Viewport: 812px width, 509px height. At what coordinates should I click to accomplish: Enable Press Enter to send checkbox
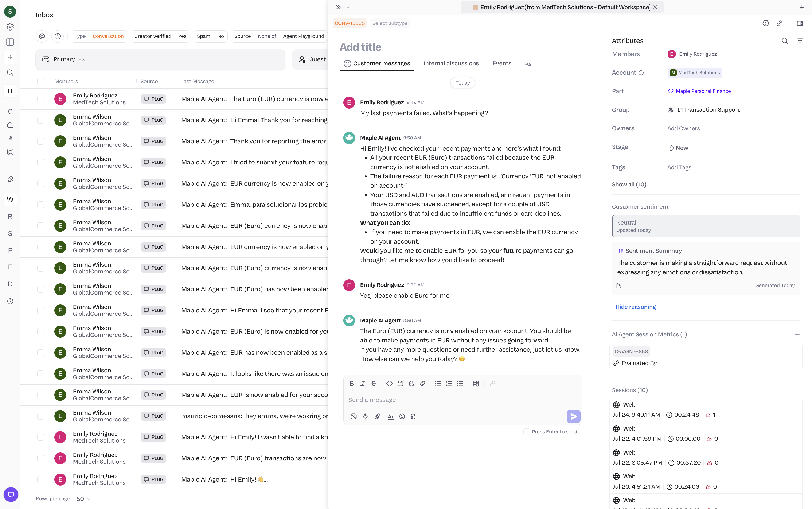[x=527, y=431]
